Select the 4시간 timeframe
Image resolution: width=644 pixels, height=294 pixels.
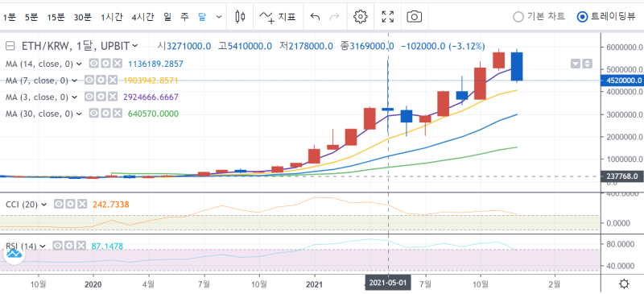pos(143,17)
